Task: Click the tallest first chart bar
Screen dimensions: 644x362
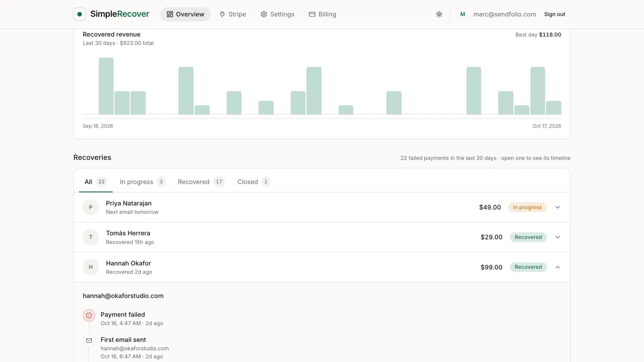Action: click(106, 86)
